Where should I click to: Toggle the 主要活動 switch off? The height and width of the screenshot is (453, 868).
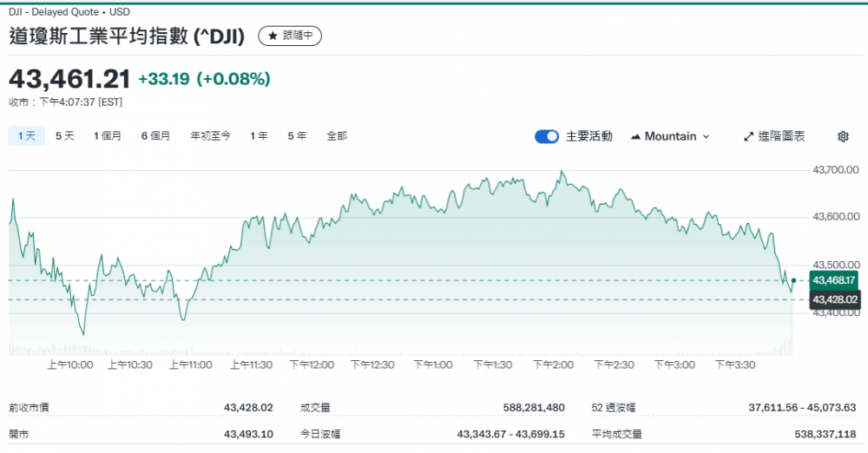pyautogui.click(x=547, y=136)
